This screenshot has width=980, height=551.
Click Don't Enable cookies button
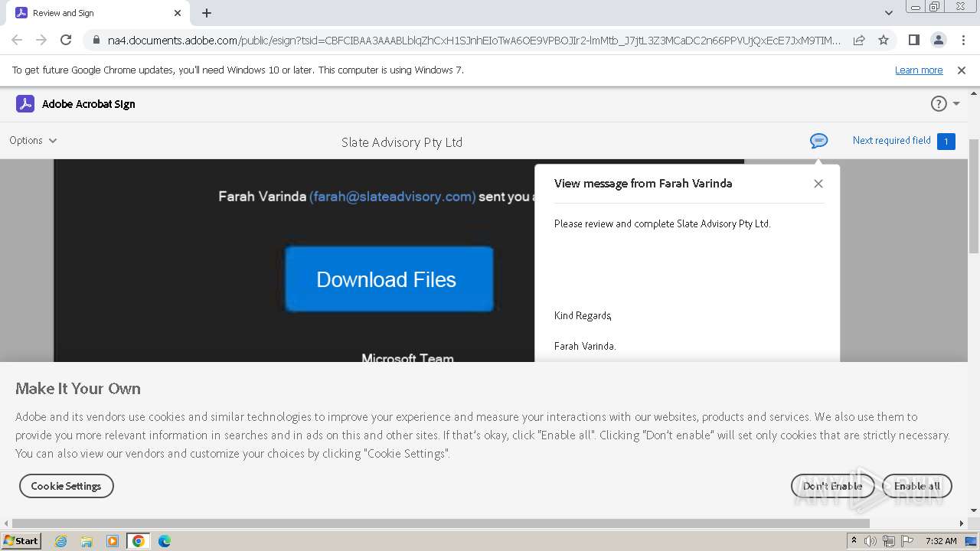pos(832,486)
